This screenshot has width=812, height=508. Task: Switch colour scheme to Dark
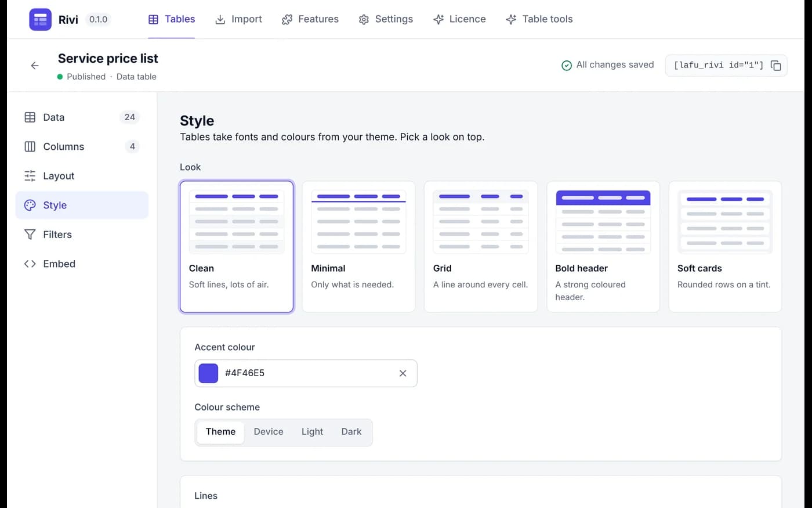351,432
